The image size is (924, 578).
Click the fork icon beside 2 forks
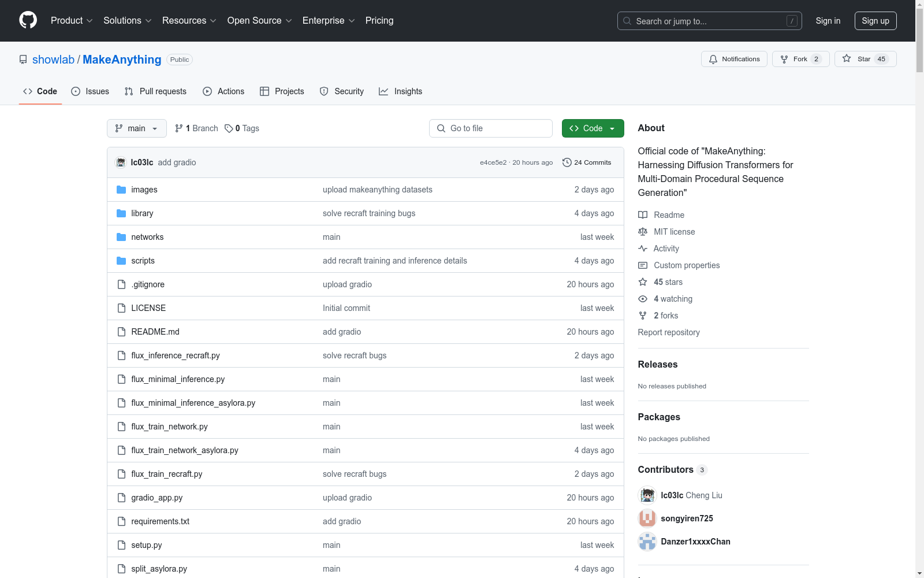[x=643, y=316]
